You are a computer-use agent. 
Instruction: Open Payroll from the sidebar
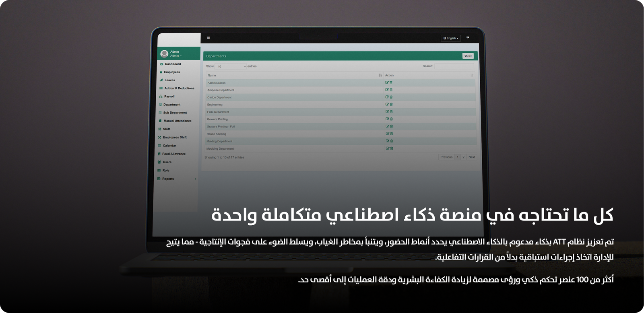click(169, 97)
